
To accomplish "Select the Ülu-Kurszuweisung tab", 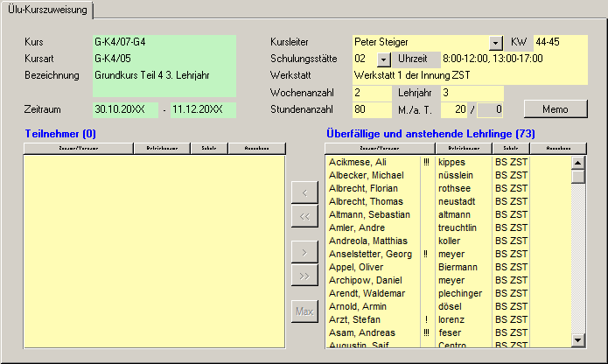I will click(x=48, y=9).
